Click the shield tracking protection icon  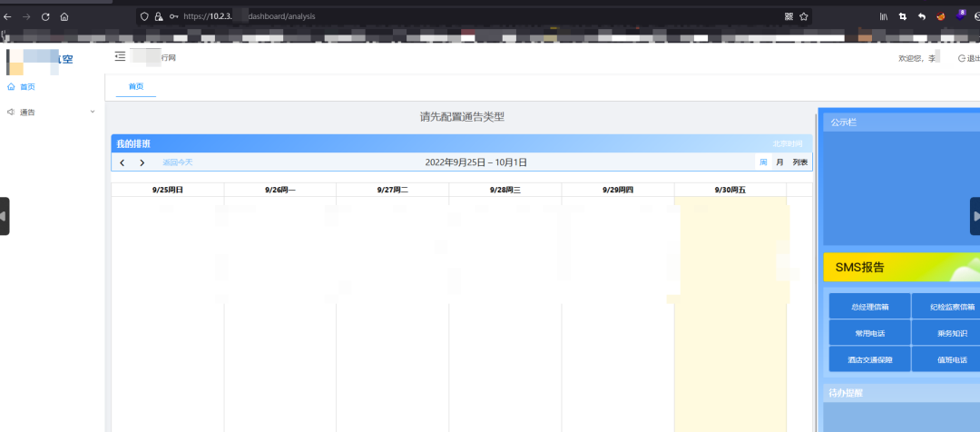pos(144,17)
